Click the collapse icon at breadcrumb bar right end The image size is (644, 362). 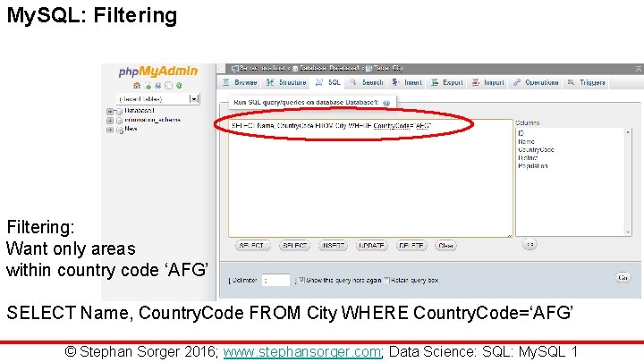pos(639,69)
